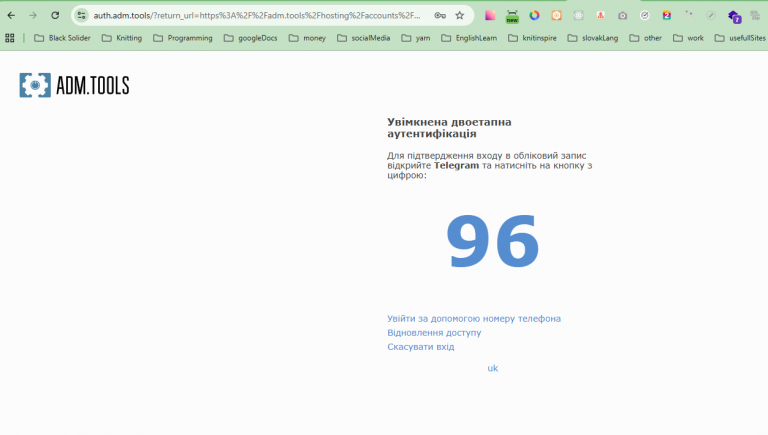Open the round checkmark extension
Viewport: 768px width, 435px height.
click(645, 16)
